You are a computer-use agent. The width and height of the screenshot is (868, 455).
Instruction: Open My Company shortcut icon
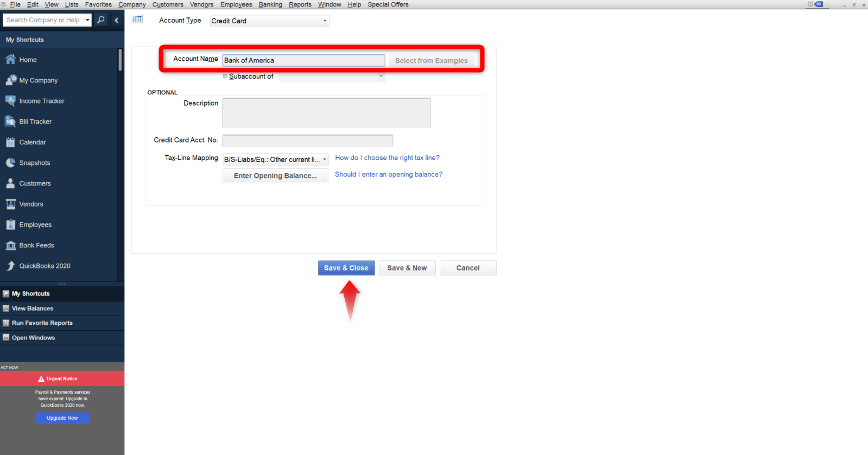(x=10, y=80)
